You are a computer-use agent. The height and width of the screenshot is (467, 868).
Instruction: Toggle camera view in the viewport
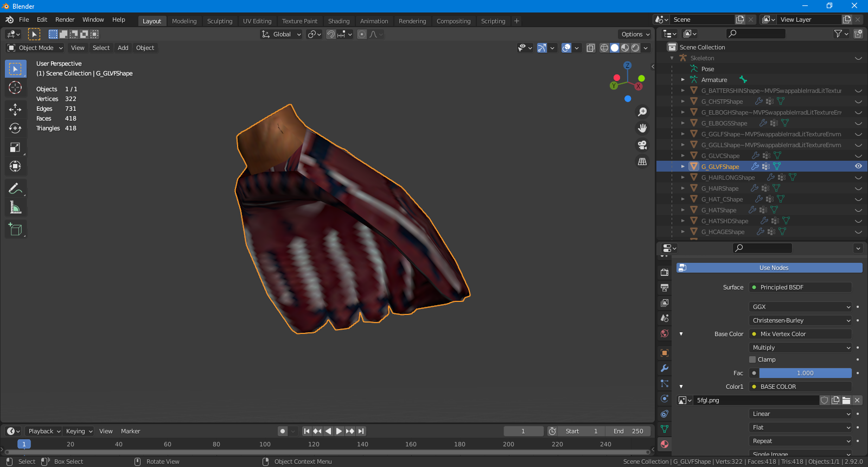[x=642, y=145]
